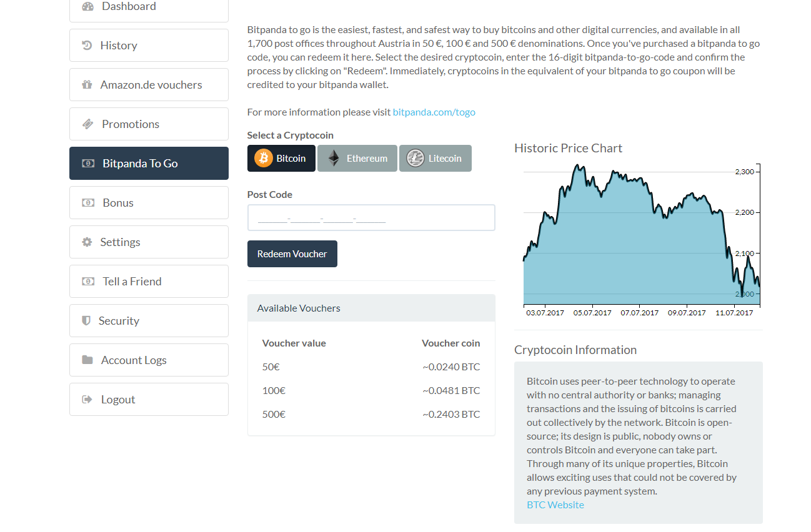
Task: Open the History page
Action: pos(149,46)
